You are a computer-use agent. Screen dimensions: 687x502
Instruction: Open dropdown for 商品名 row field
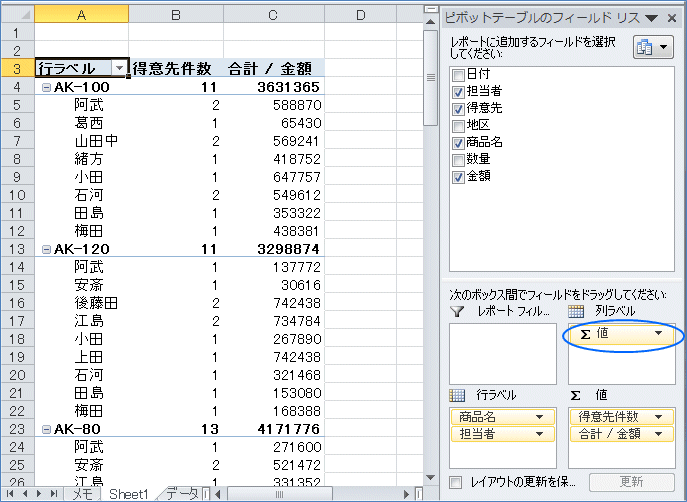pyautogui.click(x=540, y=417)
